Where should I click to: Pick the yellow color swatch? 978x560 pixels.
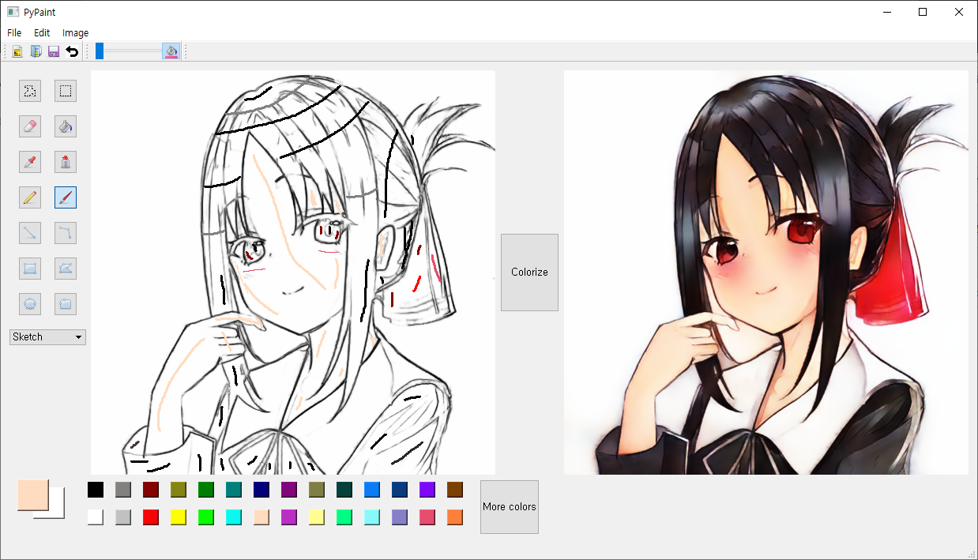tap(179, 517)
